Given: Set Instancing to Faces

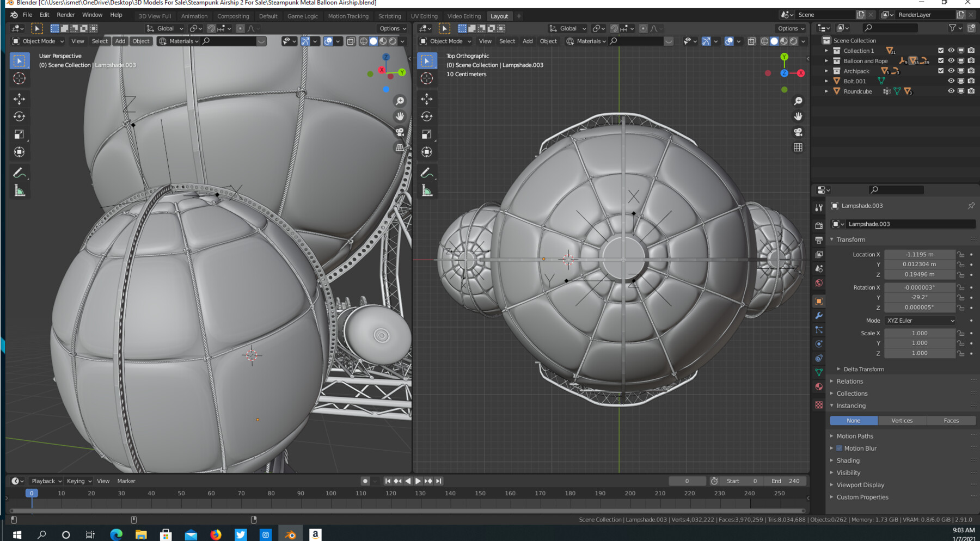Looking at the screenshot, I should pyautogui.click(x=951, y=420).
